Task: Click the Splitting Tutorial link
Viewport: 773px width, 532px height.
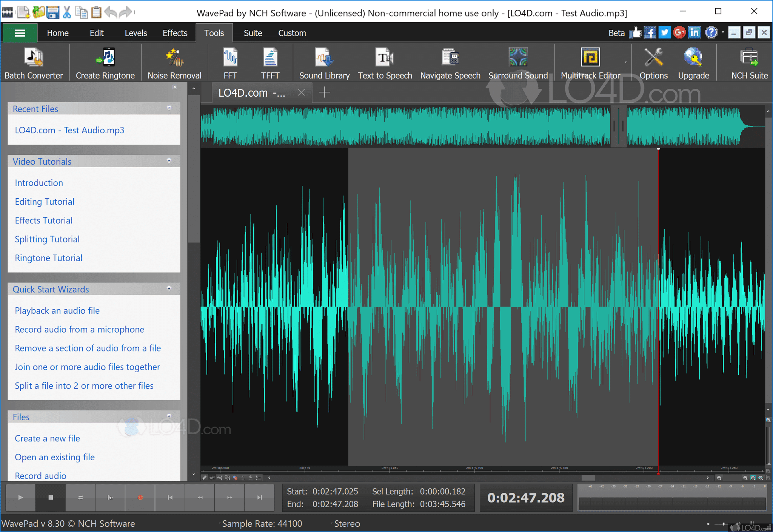Action: [47, 239]
